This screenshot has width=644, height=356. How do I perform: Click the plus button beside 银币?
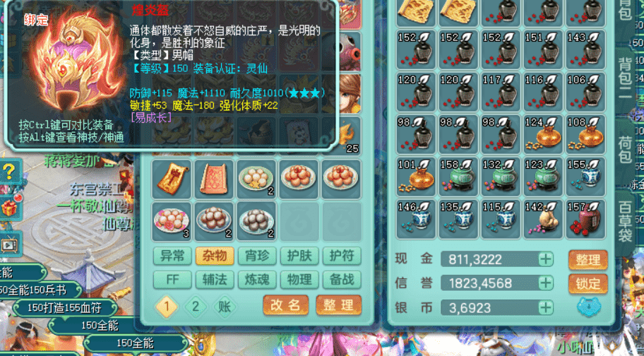546,307
